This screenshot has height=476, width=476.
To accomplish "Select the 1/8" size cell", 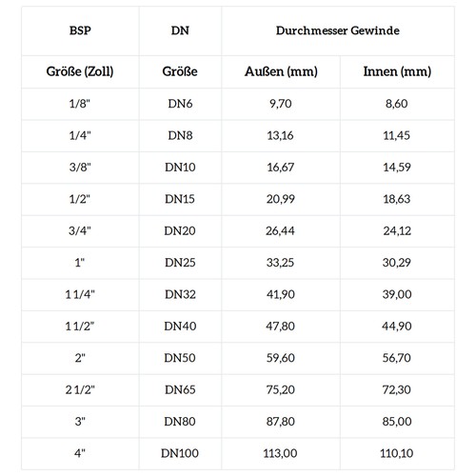I will coord(80,104).
